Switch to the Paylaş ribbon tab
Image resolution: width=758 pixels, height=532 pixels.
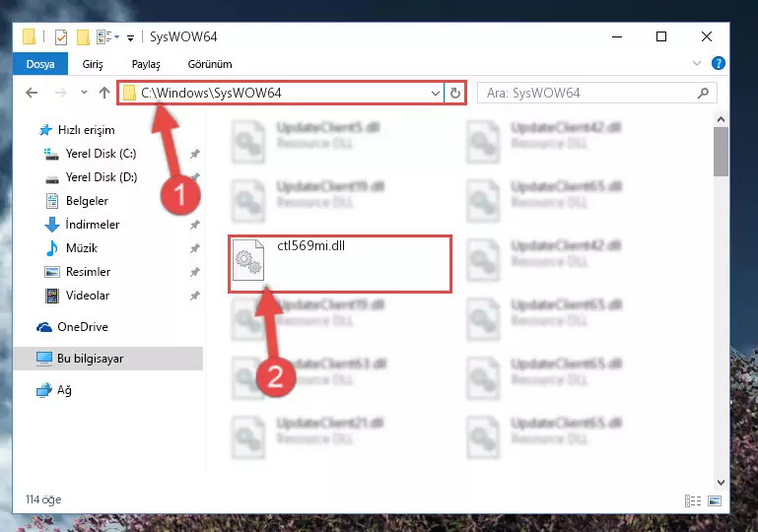click(146, 64)
